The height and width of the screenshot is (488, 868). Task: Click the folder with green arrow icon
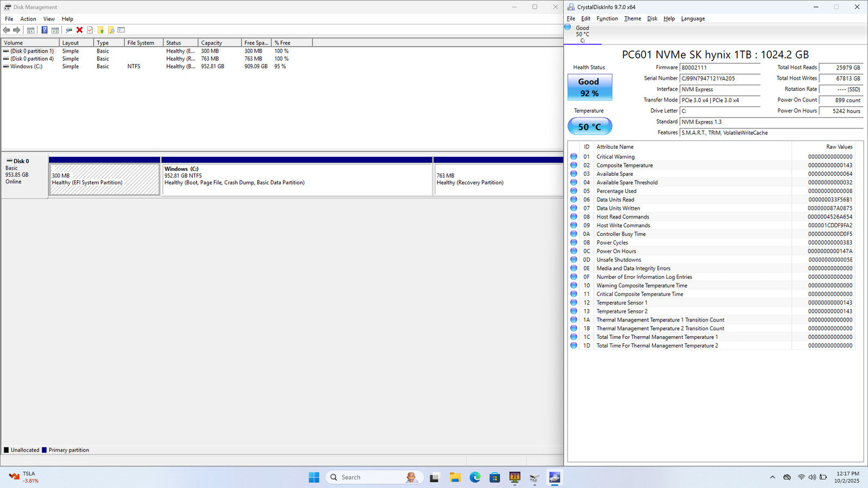coord(100,30)
